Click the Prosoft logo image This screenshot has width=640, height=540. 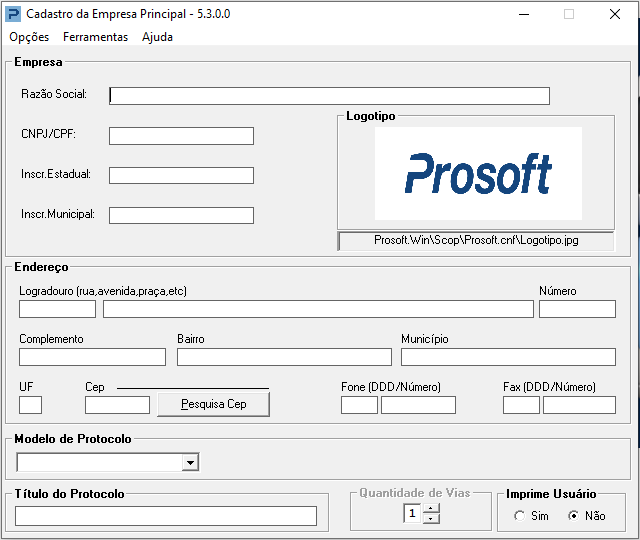coord(478,173)
